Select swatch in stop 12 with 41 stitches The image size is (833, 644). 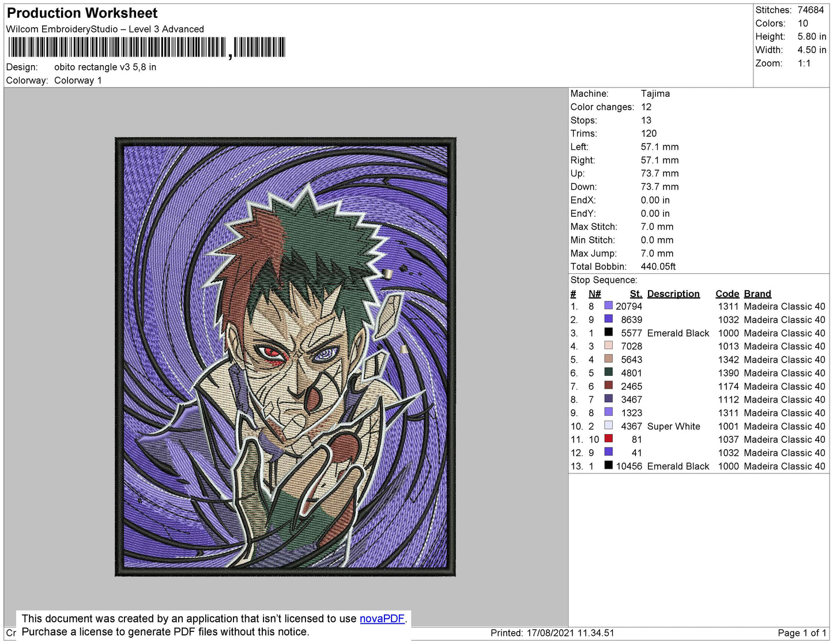[608, 452]
